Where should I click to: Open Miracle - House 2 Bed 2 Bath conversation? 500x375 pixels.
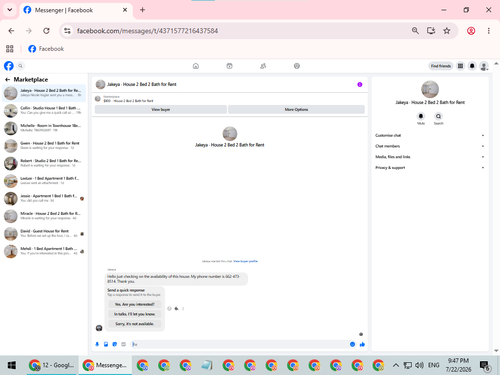point(44,216)
